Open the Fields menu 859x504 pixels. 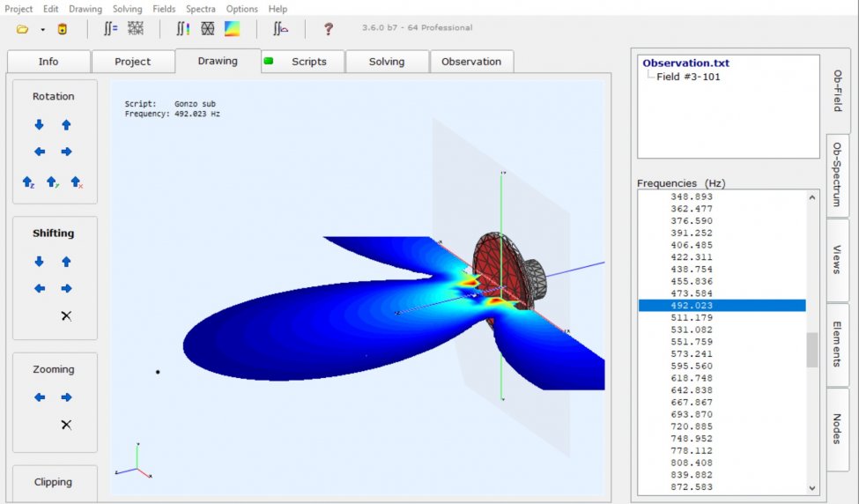pyautogui.click(x=164, y=9)
